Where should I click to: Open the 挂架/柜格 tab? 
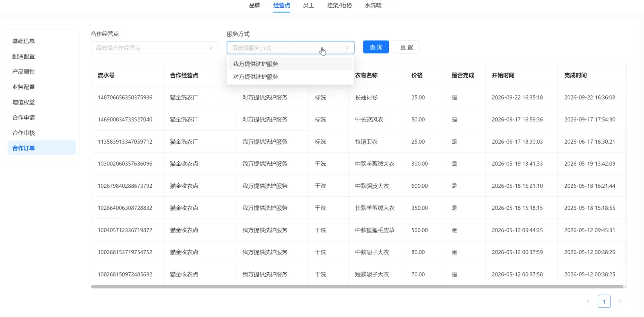pos(339,5)
